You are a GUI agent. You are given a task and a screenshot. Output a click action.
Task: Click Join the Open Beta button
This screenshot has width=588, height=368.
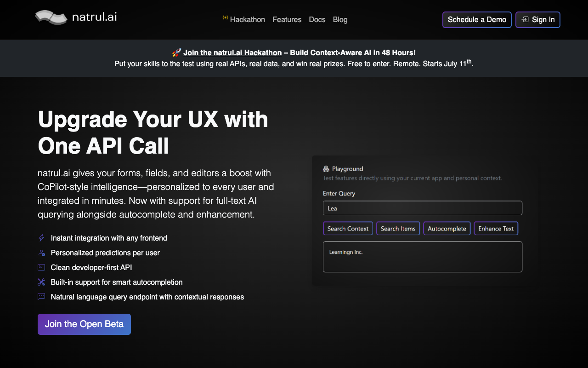click(x=84, y=324)
